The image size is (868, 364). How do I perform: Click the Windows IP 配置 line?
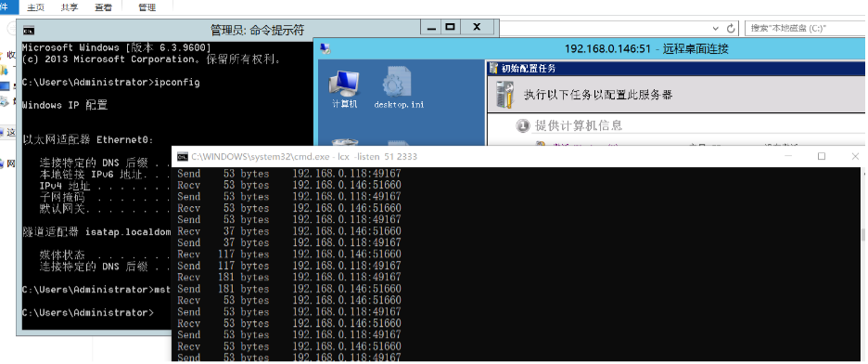tap(65, 105)
